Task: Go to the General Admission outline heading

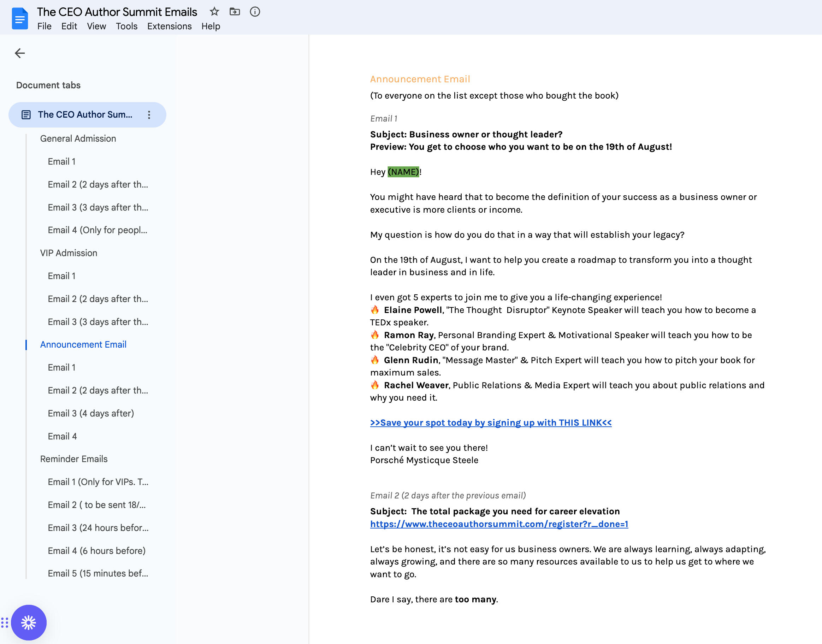Action: click(78, 139)
